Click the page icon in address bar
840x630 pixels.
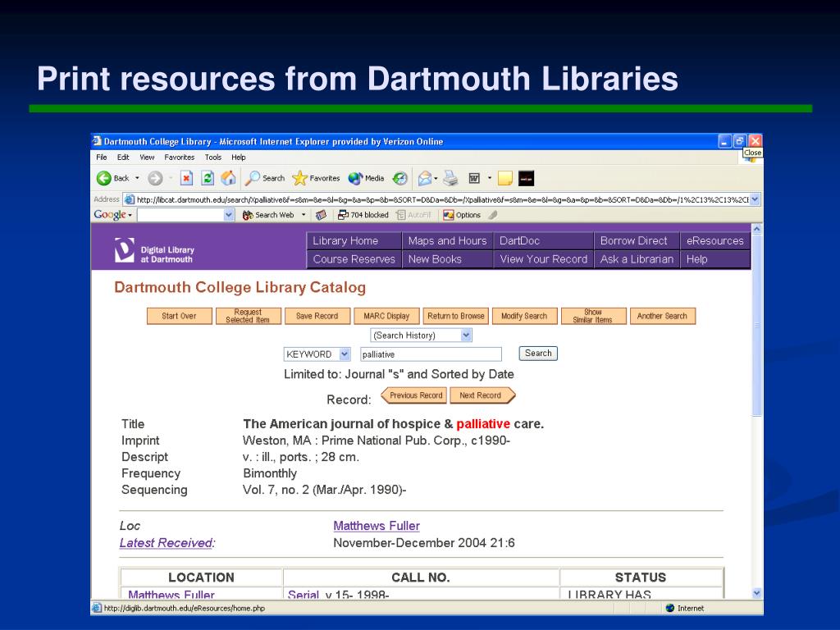(x=129, y=200)
